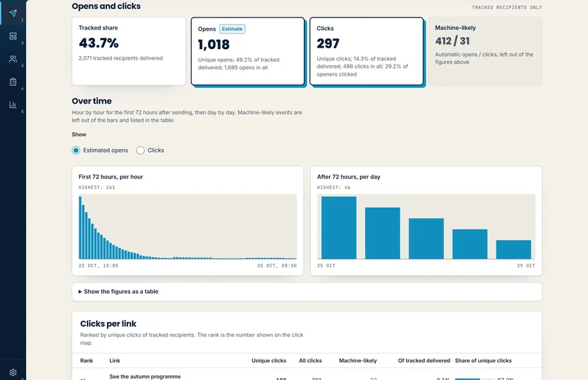Image resolution: width=588 pixels, height=380 pixels.
Task: Click the 29 Oct bar in the per-day chart
Action: (513, 250)
